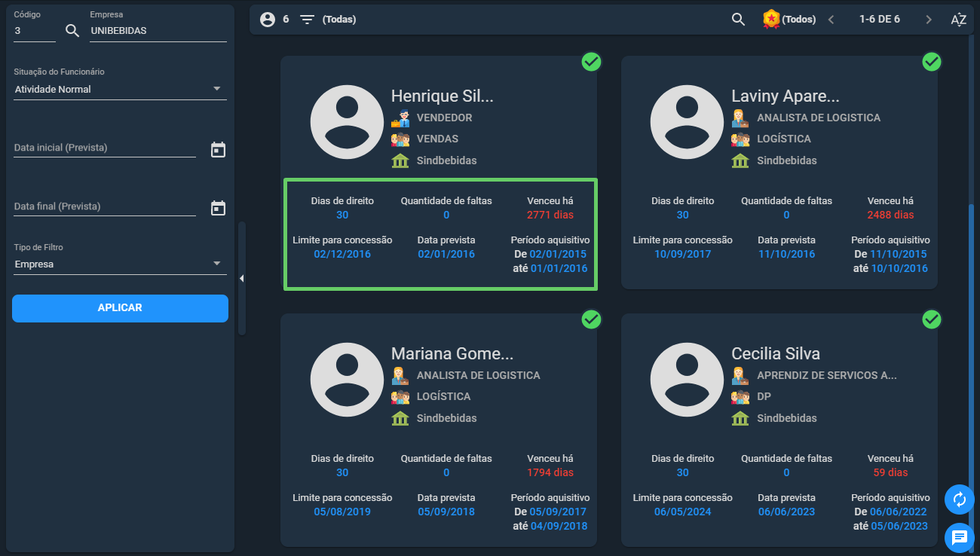Viewport: 980px width, 556px height.
Task: Click the Henrique Sil... name
Action: click(x=442, y=96)
